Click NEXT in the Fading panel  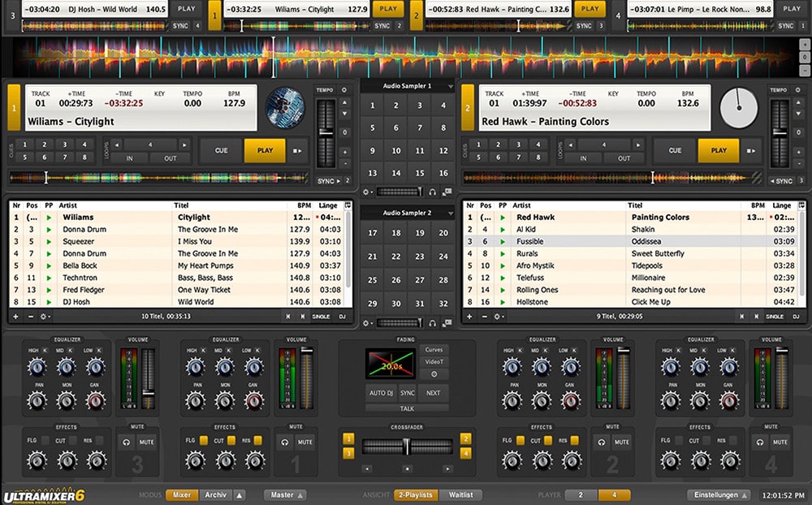tap(434, 393)
